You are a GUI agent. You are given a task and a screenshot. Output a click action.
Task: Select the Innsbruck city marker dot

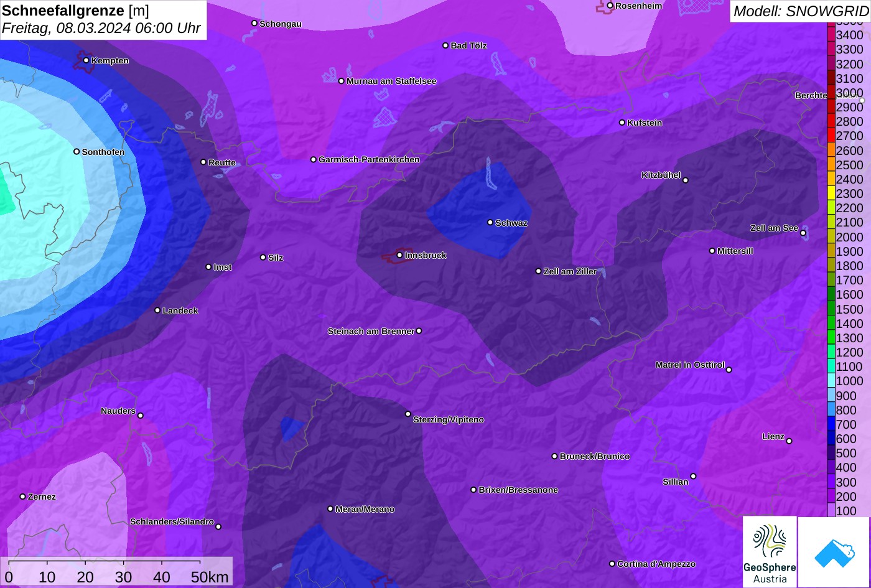399,255
